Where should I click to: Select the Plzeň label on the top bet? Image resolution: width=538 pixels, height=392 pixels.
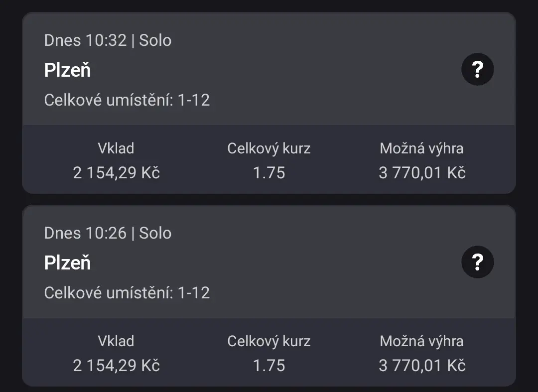click(67, 70)
